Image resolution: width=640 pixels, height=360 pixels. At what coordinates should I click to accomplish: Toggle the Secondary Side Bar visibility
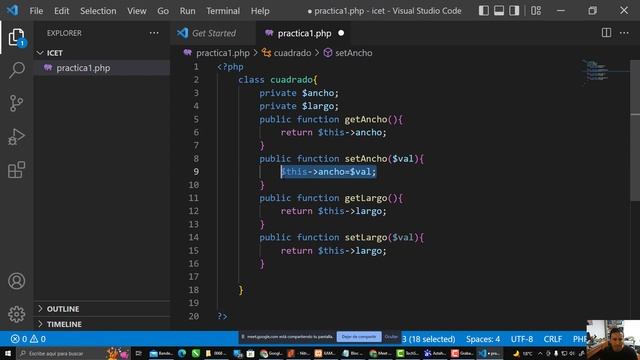pyautogui.click(x=514, y=11)
